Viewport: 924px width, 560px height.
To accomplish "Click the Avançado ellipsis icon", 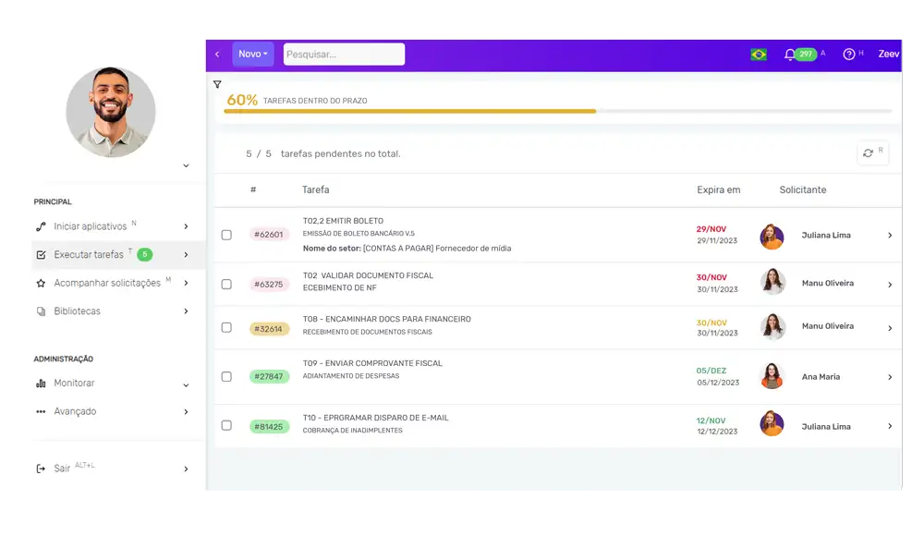I will [41, 411].
